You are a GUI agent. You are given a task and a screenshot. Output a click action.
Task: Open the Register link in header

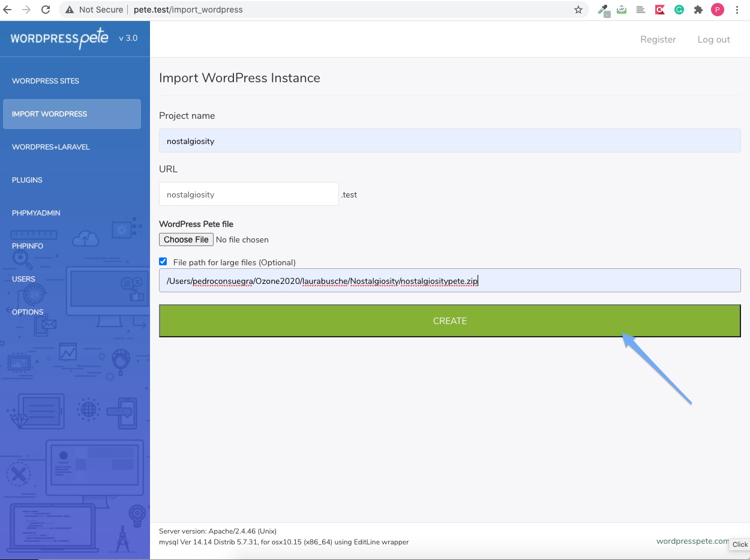tap(658, 40)
